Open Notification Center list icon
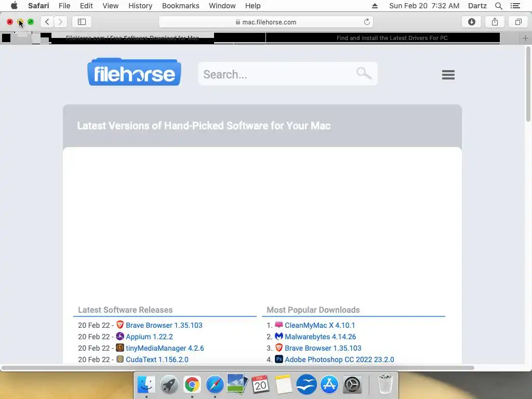 click(515, 6)
